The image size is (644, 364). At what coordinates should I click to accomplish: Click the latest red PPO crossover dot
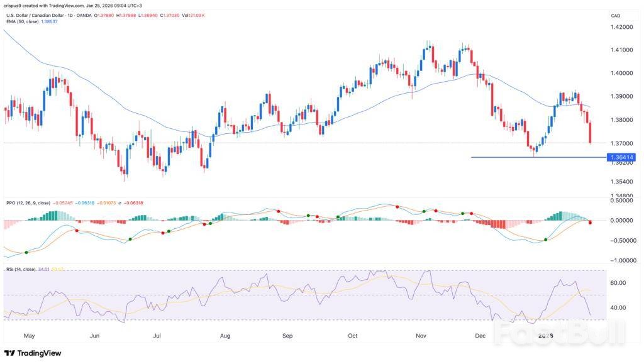tap(591, 223)
